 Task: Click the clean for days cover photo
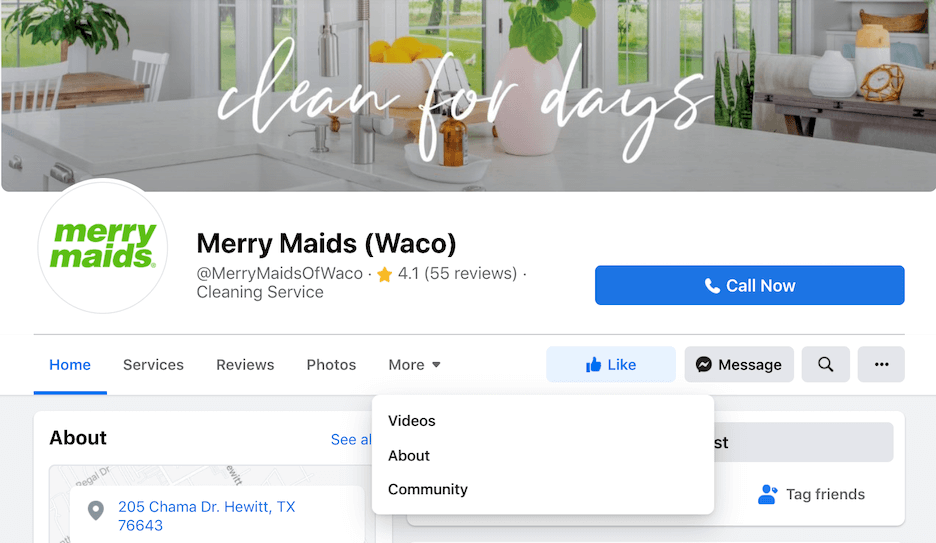[468, 95]
